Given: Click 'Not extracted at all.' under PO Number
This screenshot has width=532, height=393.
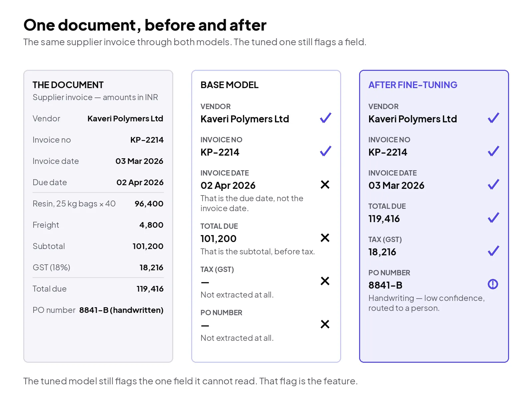Looking at the screenshot, I should 237,338.
